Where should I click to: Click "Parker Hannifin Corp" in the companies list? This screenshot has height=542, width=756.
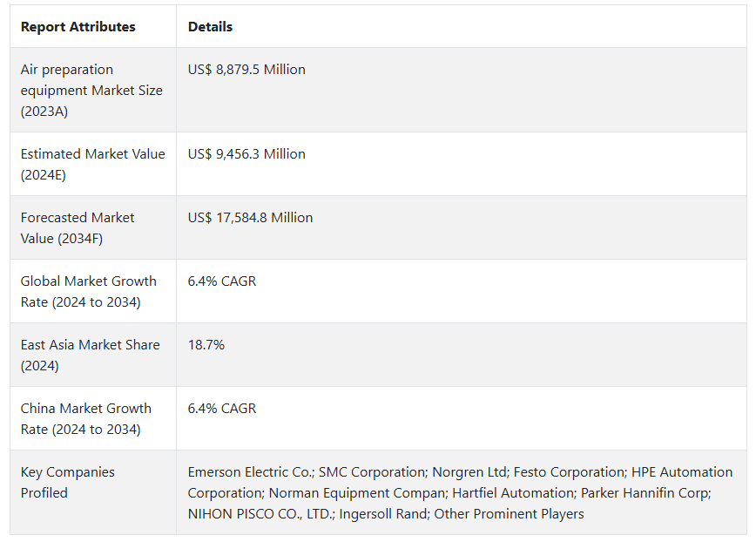click(645, 493)
